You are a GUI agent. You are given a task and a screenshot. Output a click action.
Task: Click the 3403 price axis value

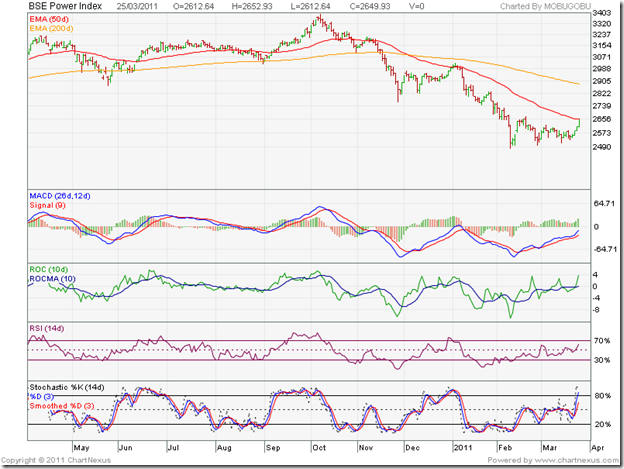click(x=602, y=13)
